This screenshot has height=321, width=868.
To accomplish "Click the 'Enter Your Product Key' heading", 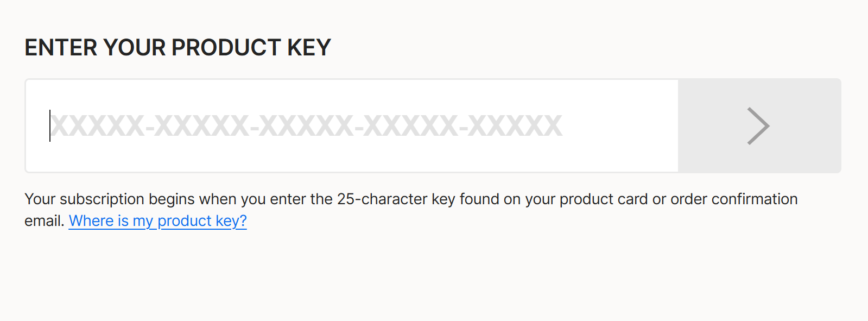I will pos(178,48).
